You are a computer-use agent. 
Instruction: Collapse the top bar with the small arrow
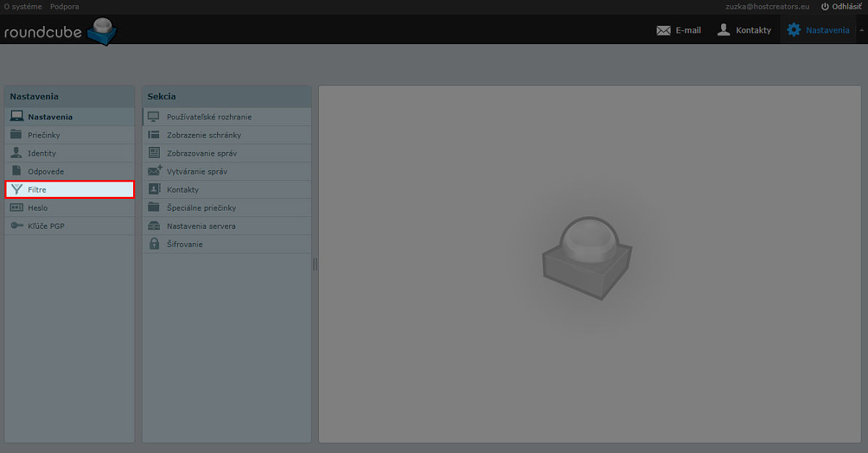coord(861,30)
